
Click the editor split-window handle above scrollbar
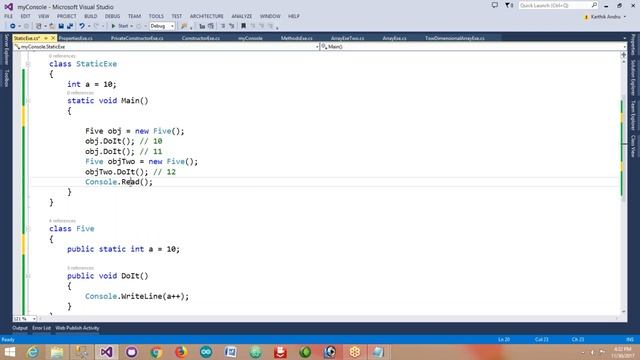pyautogui.click(x=624, y=54)
